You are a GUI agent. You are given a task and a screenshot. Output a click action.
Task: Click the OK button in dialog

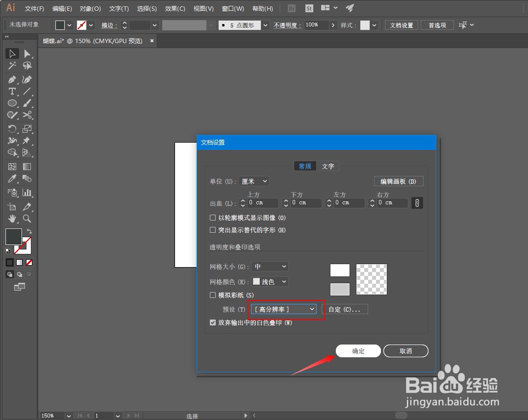pyautogui.click(x=358, y=351)
